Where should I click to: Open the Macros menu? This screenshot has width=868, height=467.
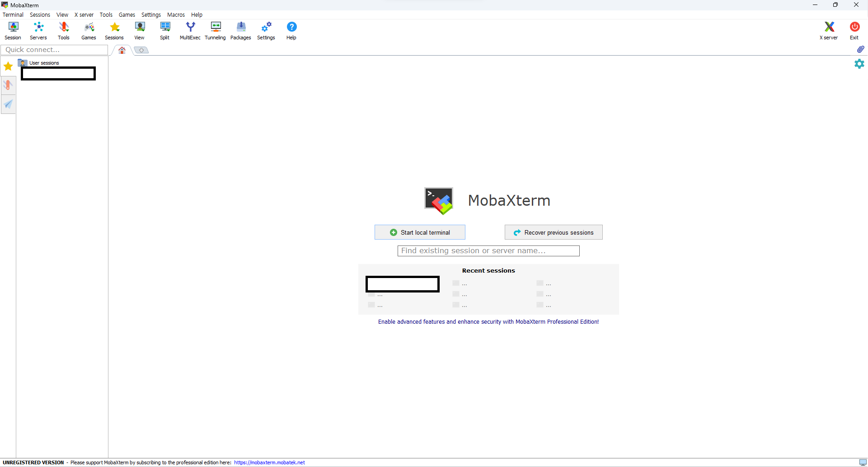pos(176,15)
